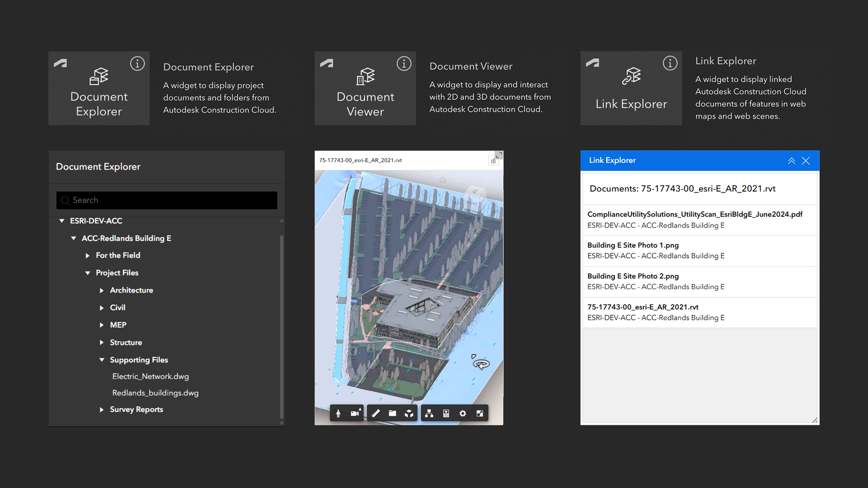The image size is (868, 488).
Task: Collapse the Link Explorer panel
Action: click(x=791, y=160)
